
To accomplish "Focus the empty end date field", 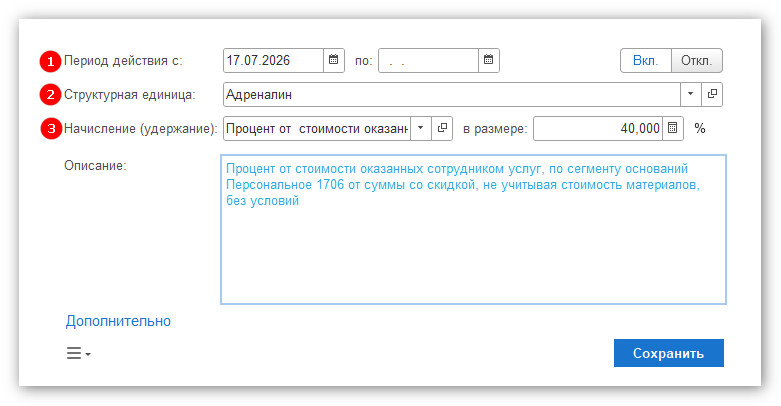I will coord(428,60).
